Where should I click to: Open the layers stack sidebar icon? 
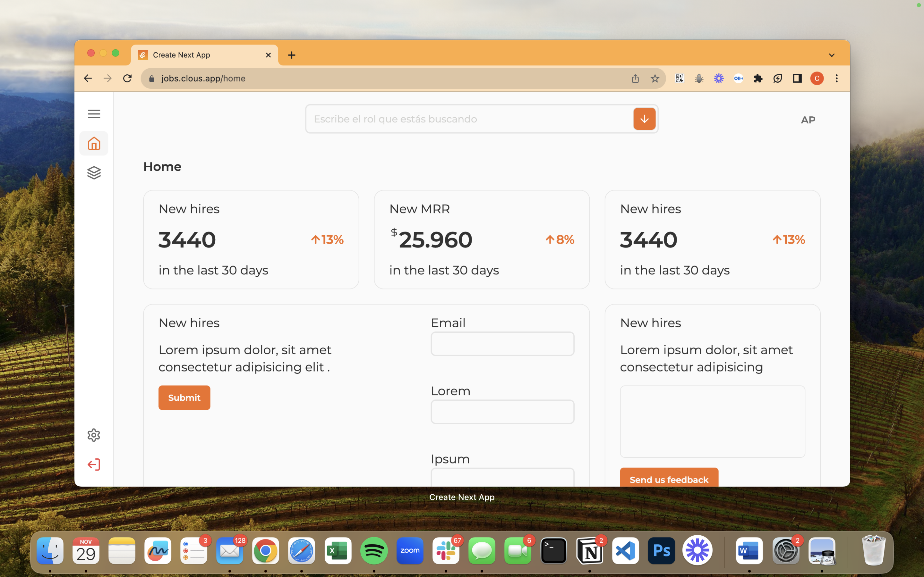(94, 173)
